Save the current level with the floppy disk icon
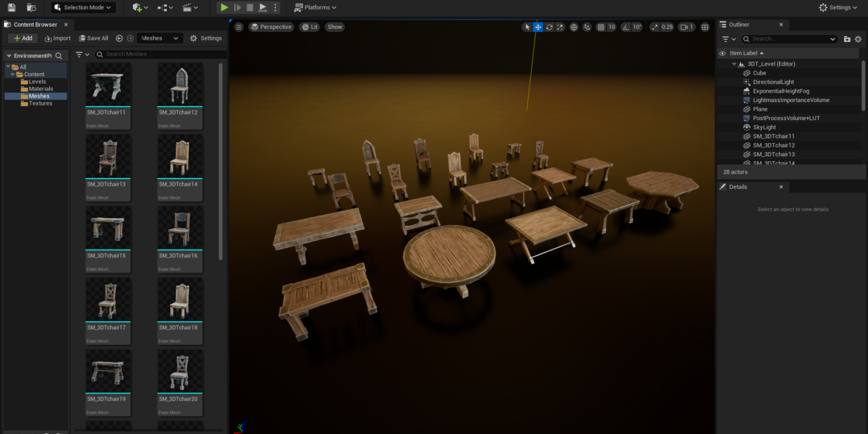The image size is (868, 434). 12,7
